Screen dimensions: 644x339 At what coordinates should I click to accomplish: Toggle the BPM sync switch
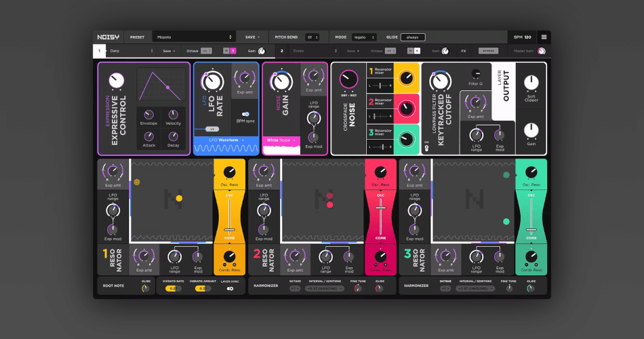pos(245,115)
